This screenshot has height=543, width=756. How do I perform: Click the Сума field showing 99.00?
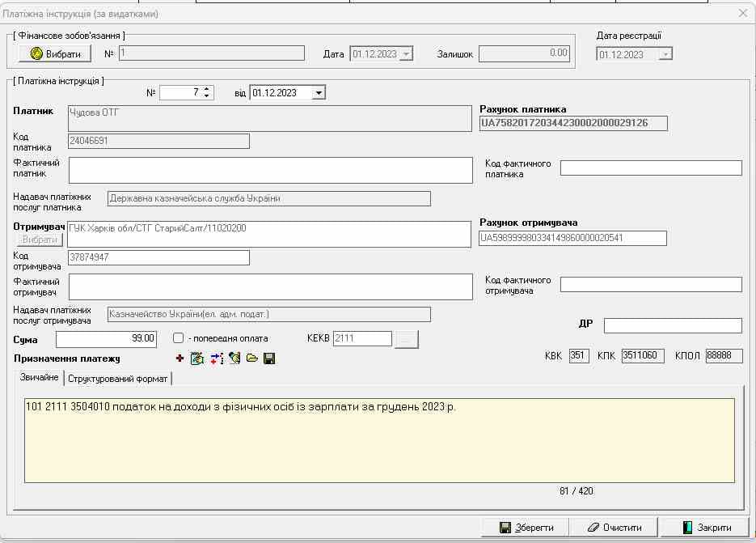106,339
